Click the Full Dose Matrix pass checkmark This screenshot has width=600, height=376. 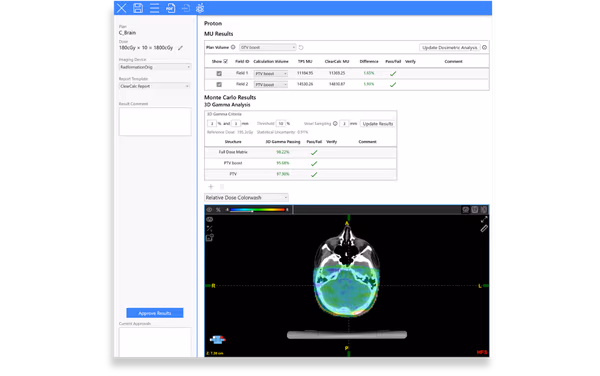tap(314, 152)
